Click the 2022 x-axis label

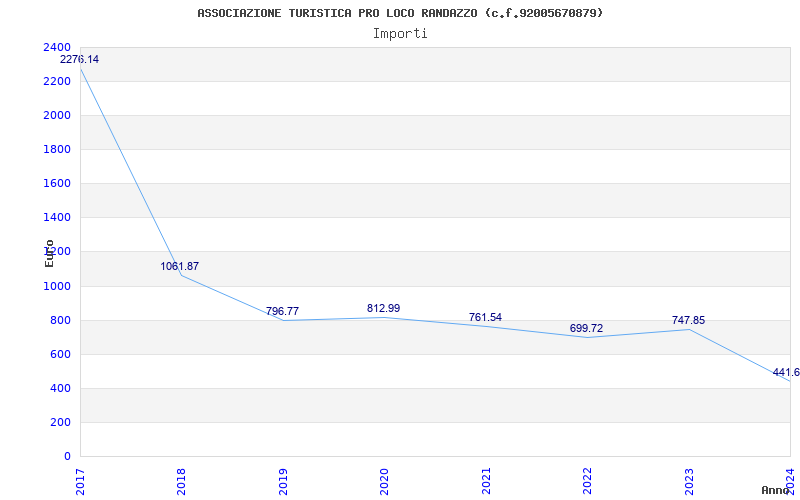point(587,481)
